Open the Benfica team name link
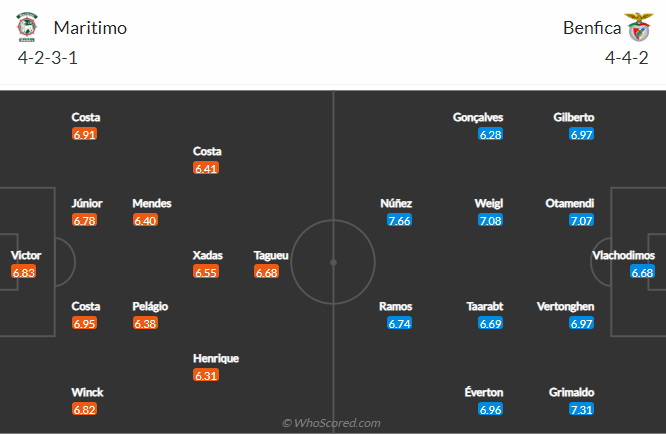 click(x=592, y=28)
